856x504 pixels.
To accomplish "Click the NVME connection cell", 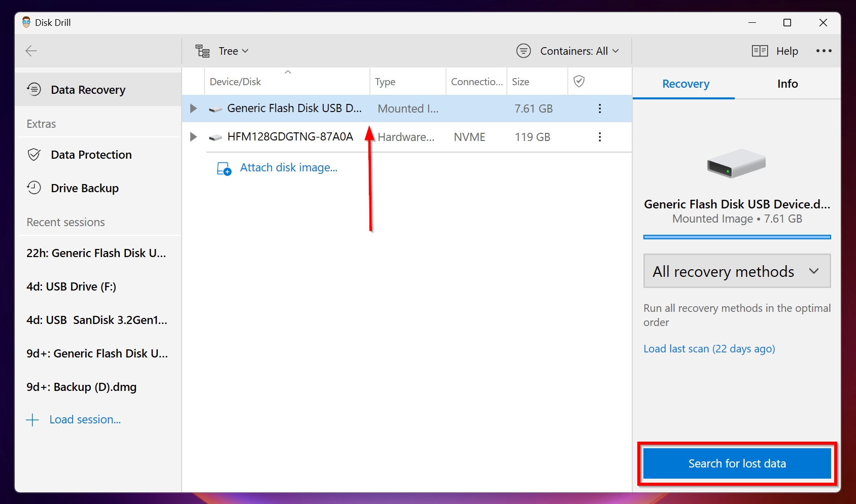I will [x=469, y=137].
